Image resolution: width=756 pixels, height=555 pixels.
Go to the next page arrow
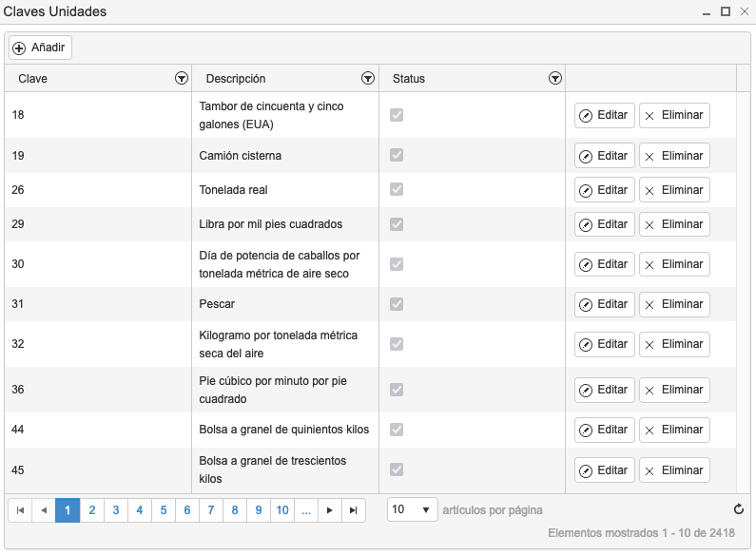[330, 510]
